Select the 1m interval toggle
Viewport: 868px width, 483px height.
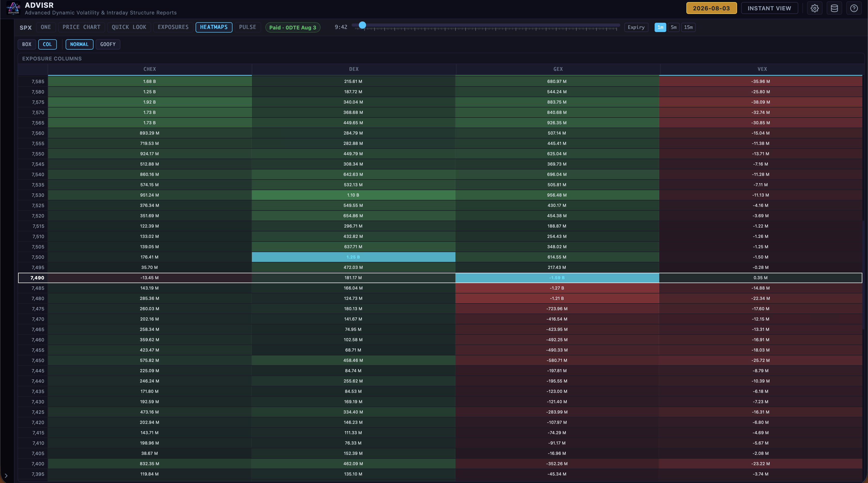coord(660,27)
